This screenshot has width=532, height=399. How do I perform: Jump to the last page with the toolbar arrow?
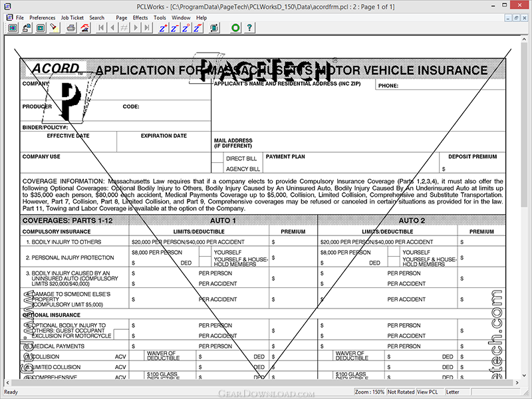pyautogui.click(x=147, y=28)
